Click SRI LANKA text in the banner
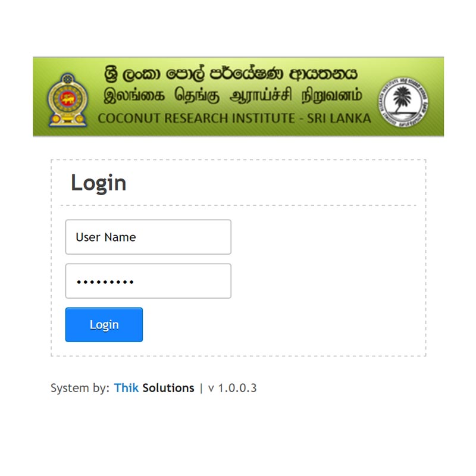 point(339,118)
